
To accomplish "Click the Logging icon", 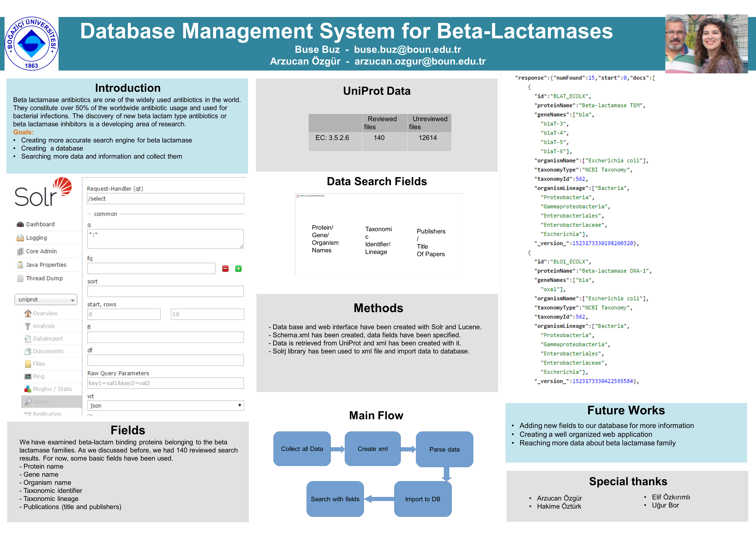I will pos(20,238).
